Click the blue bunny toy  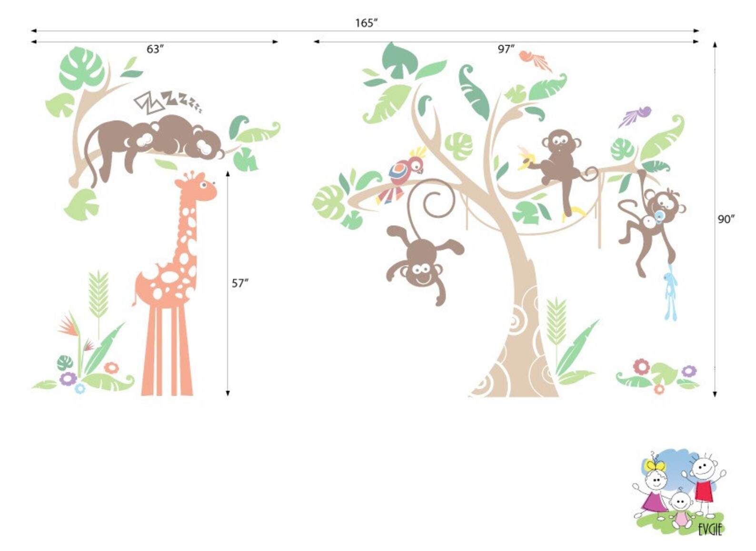pos(670,293)
